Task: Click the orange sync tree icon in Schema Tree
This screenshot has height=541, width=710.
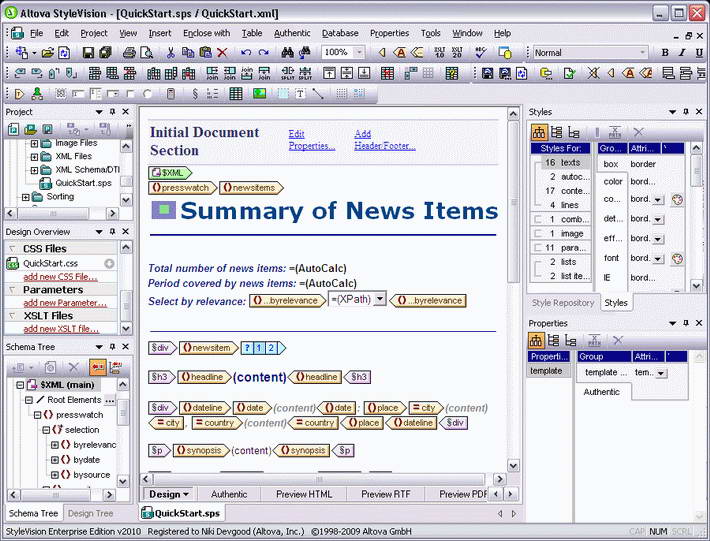Action: (97, 367)
